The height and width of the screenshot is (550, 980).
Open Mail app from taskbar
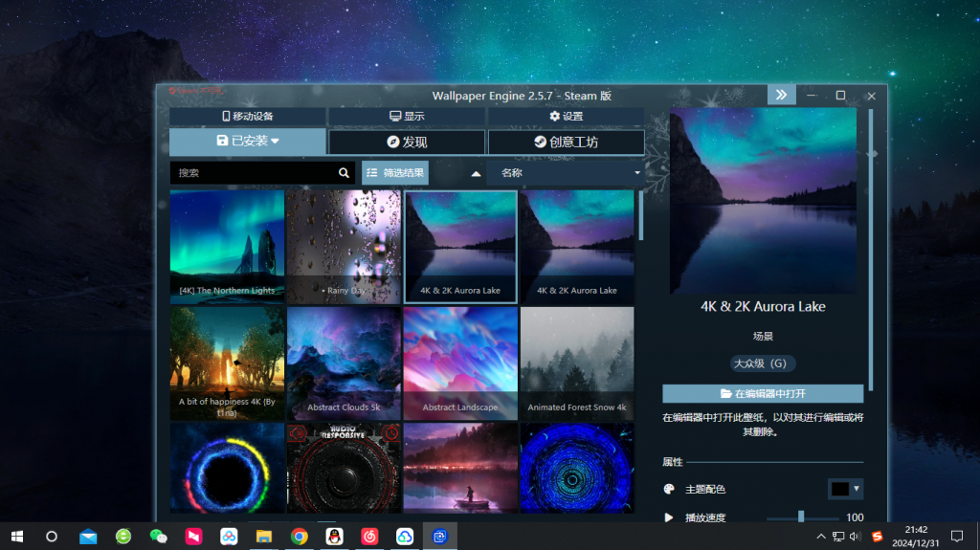(88, 537)
